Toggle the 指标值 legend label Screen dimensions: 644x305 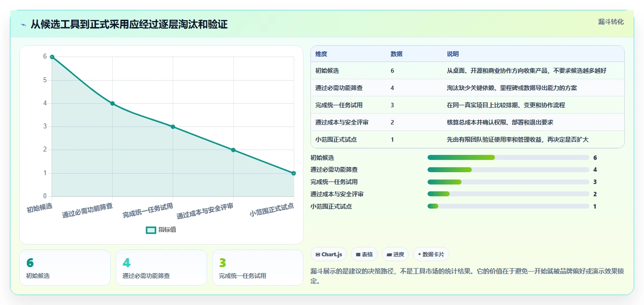(167, 230)
